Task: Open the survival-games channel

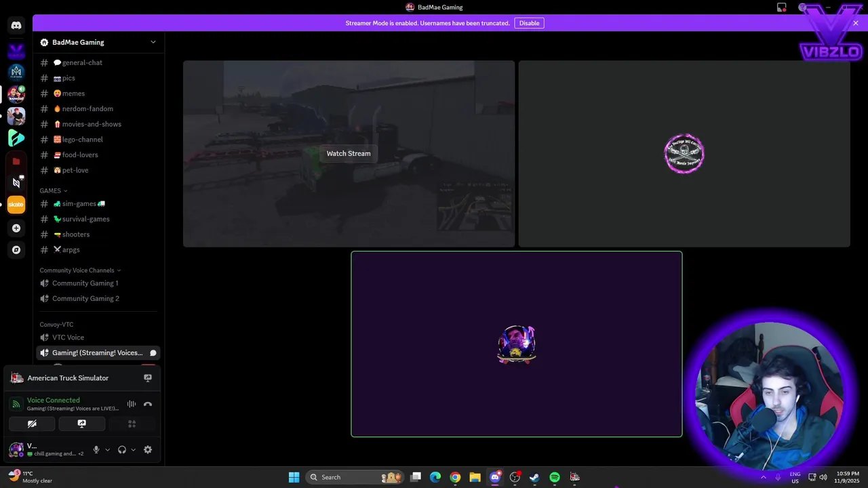Action: [x=98, y=219]
